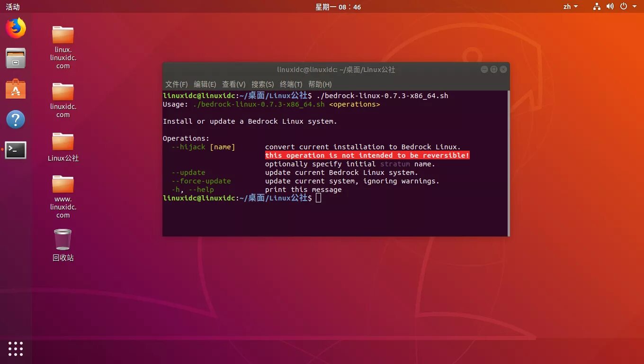Click 'update current system, ignoring warnings.'
This screenshot has width=644, height=364.
352,181
